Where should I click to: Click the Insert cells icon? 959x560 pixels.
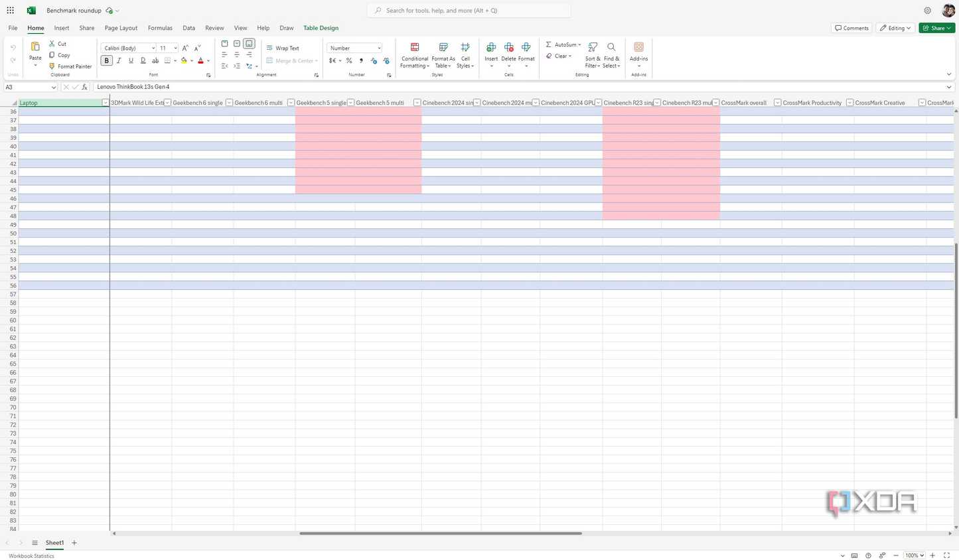(491, 47)
